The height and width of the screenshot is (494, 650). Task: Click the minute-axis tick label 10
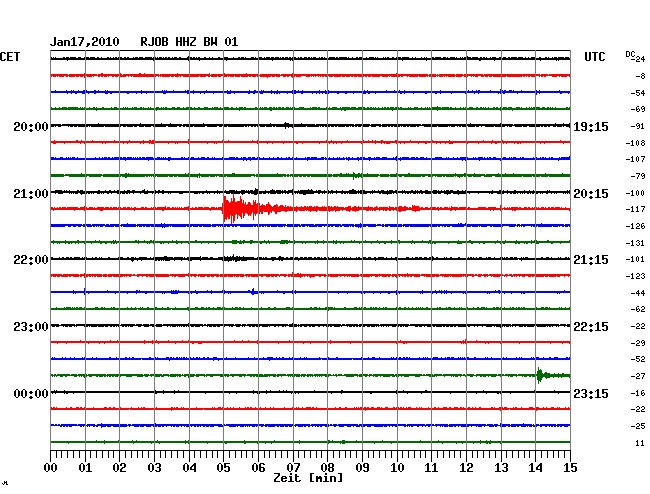point(397,468)
